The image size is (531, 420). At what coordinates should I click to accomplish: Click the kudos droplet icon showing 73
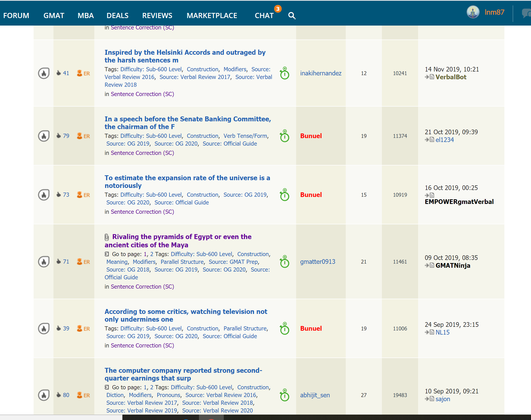click(x=59, y=195)
